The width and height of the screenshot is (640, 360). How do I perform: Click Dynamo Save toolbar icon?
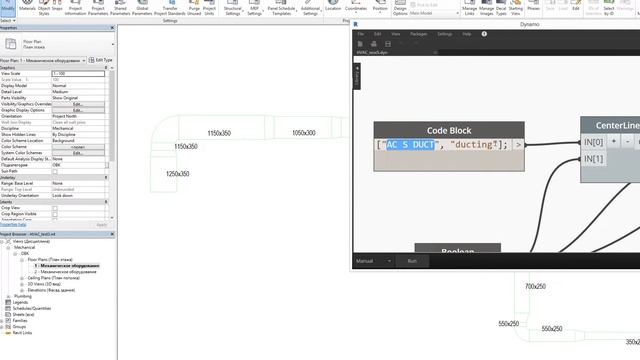(388, 44)
